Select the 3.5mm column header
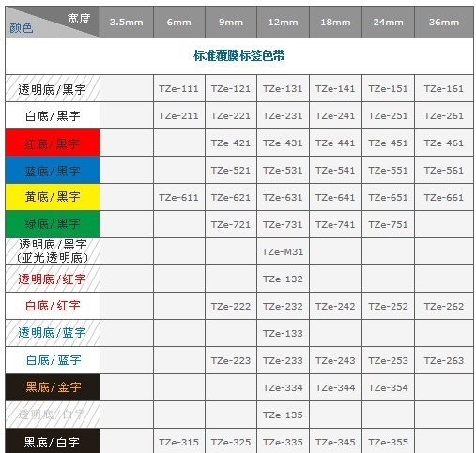 (127, 23)
